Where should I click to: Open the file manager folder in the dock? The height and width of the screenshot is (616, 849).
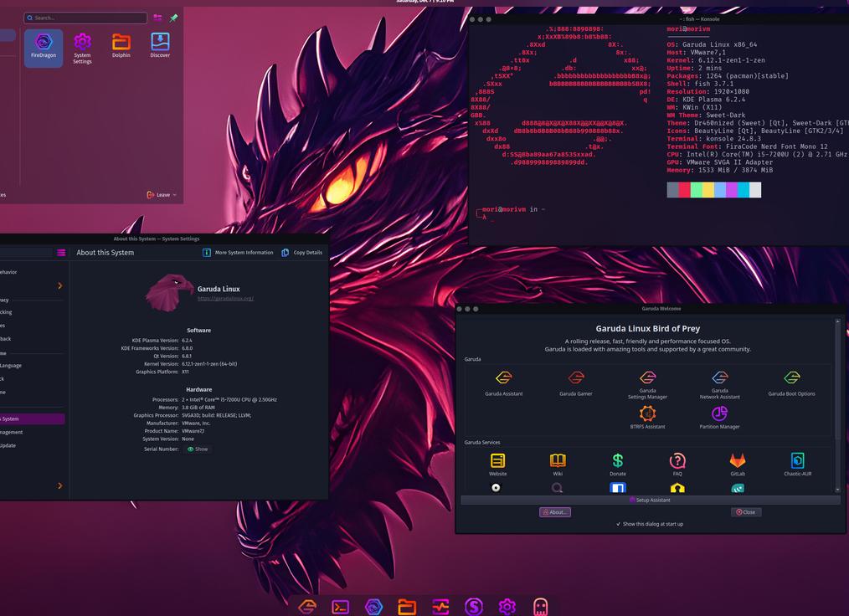407,607
